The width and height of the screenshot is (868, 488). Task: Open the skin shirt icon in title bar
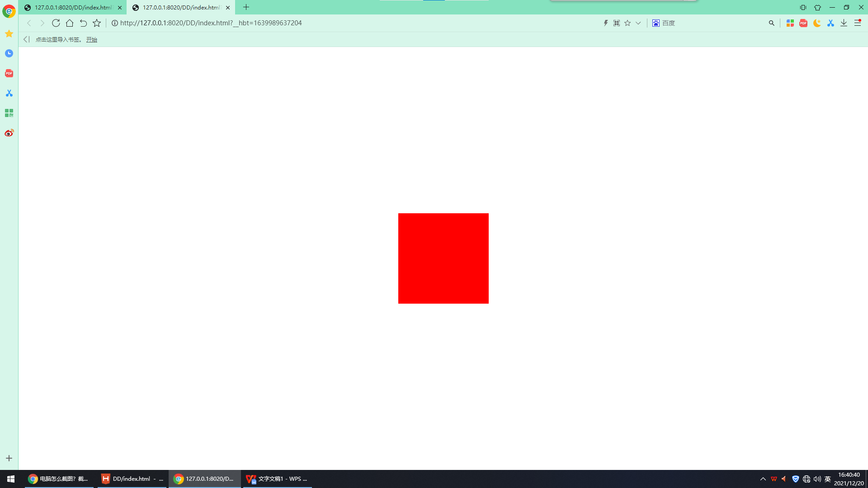pyautogui.click(x=817, y=7)
